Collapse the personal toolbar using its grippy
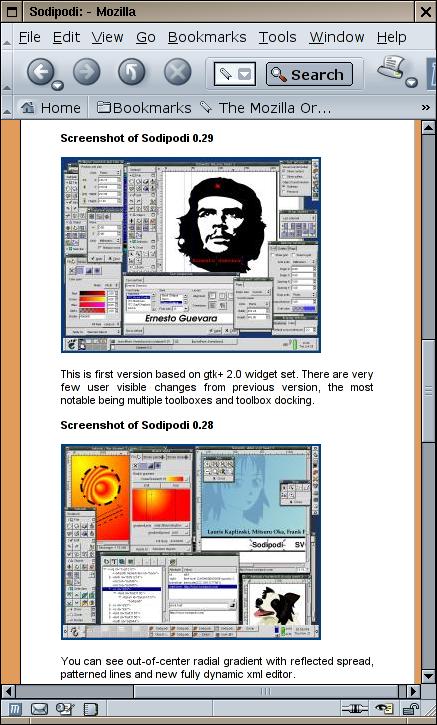This screenshot has width=437, height=725. coord(7,108)
